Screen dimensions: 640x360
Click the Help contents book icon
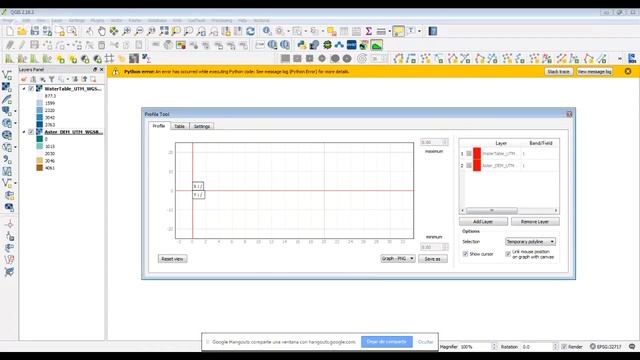433,31
